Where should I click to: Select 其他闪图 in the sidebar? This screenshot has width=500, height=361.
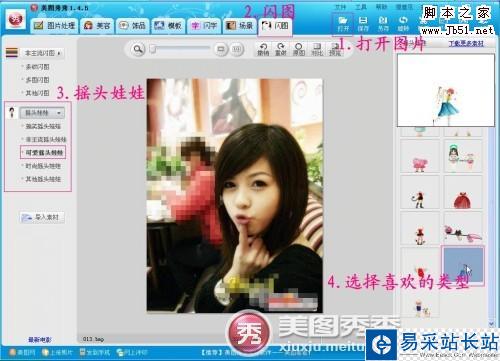37,93
